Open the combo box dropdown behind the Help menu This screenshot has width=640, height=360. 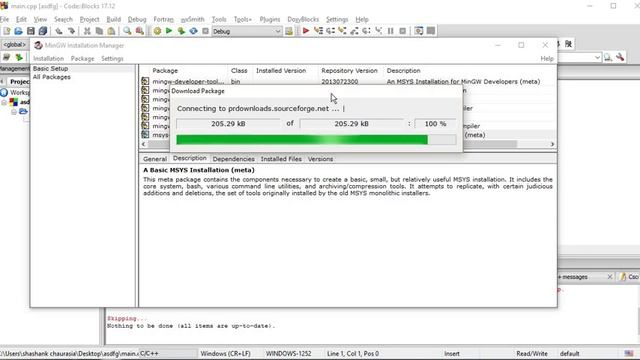pyautogui.click(x=597, y=58)
